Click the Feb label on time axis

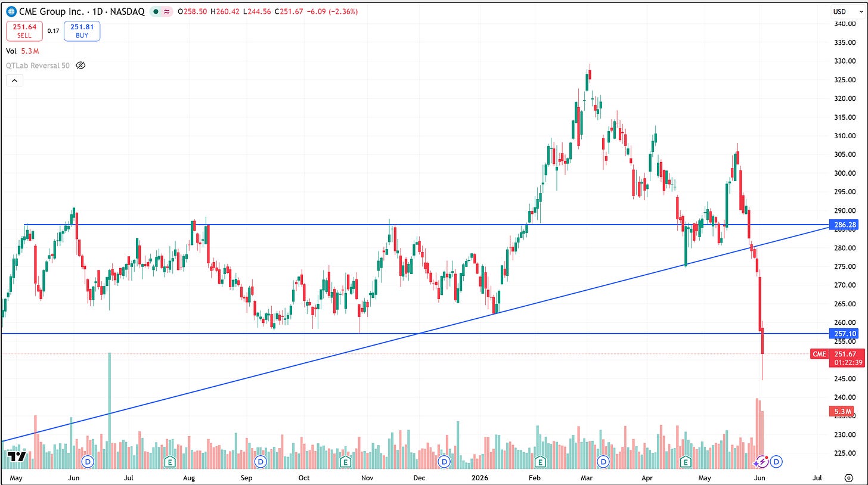point(535,478)
